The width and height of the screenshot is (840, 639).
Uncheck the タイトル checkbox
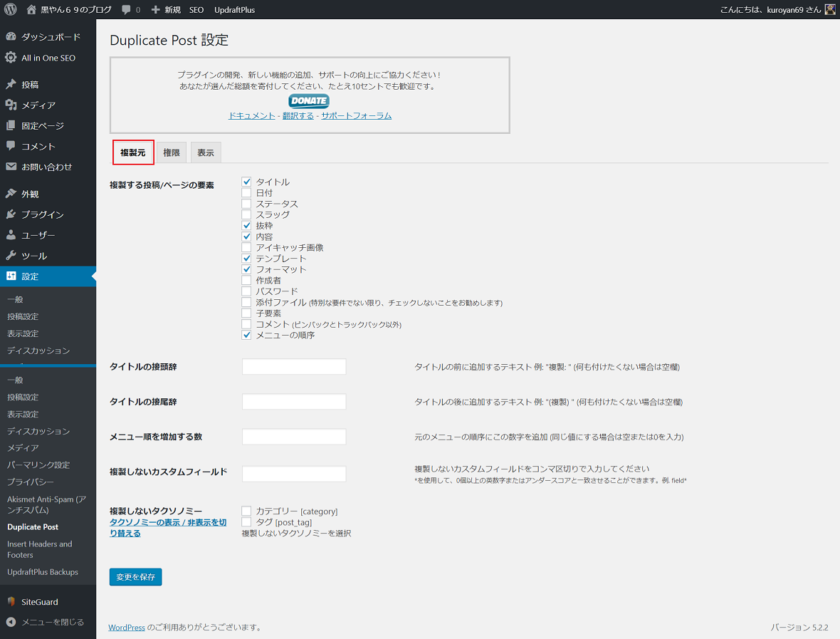tap(246, 182)
